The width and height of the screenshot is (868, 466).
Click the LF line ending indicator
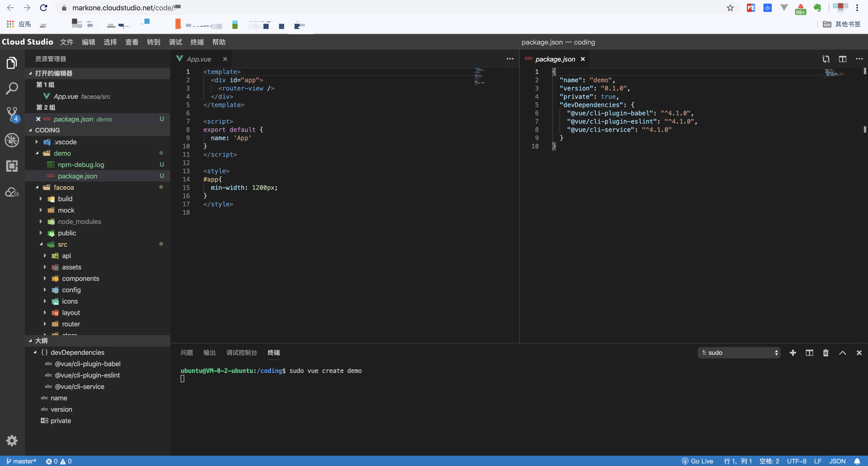click(x=818, y=461)
